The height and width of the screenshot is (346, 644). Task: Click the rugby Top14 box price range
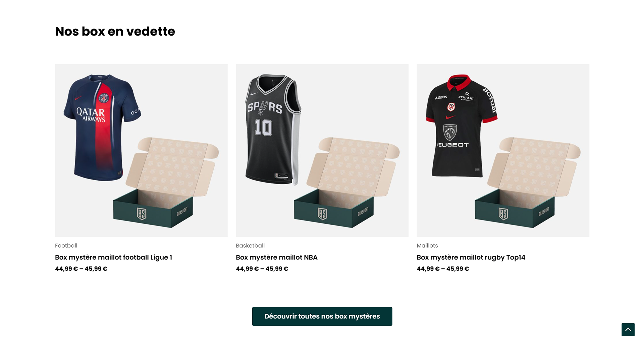pyautogui.click(x=443, y=269)
